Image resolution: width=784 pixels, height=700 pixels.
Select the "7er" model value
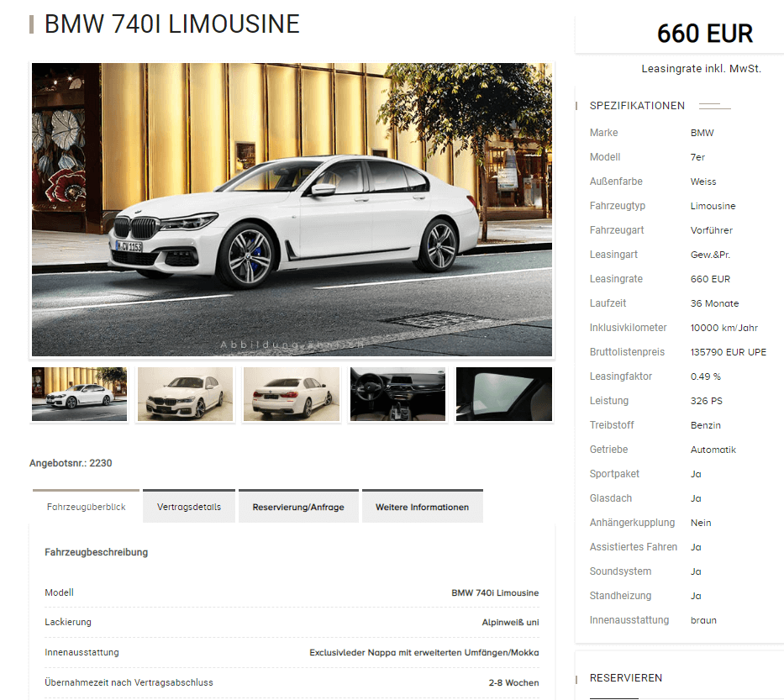tap(697, 157)
